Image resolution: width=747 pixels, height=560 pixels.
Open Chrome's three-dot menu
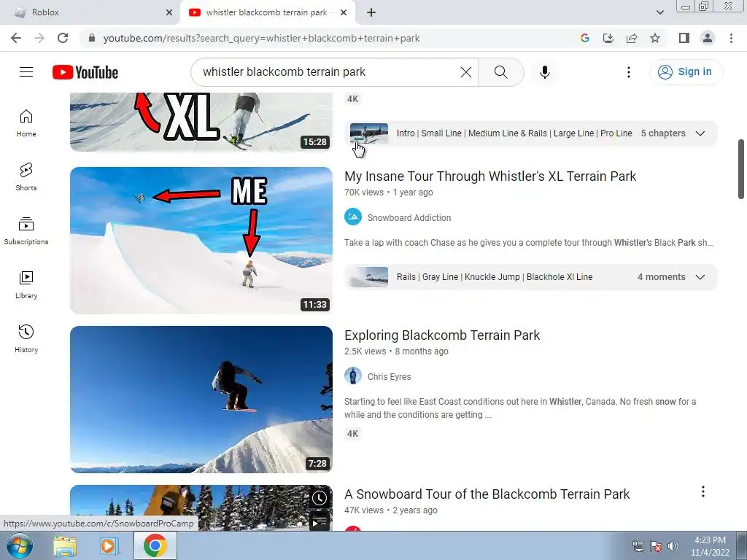(x=731, y=38)
